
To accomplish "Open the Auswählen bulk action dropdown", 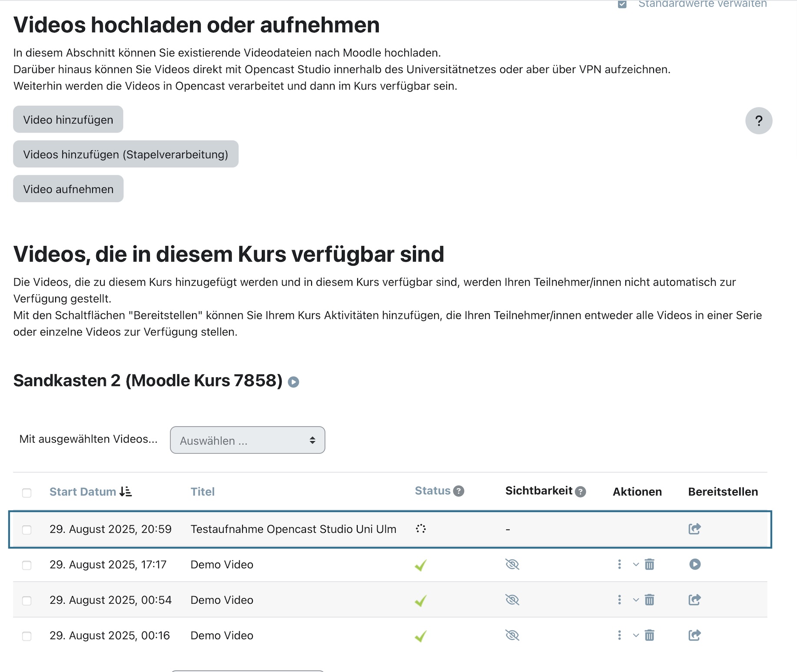I will click(x=247, y=440).
